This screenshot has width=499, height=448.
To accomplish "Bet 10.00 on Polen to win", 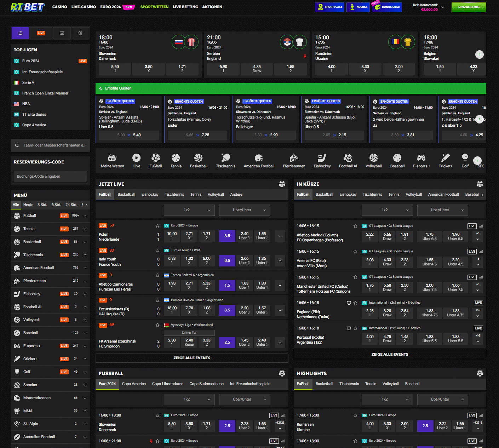I will pos(172,236).
